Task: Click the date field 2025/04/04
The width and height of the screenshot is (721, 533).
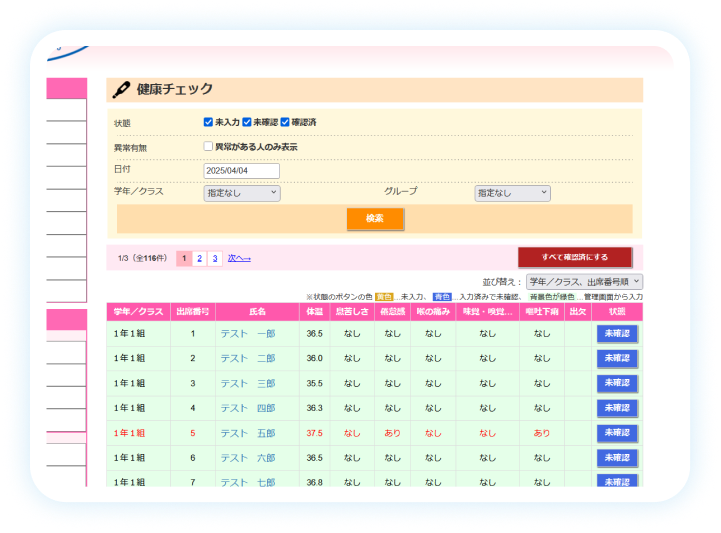Action: pos(241,171)
